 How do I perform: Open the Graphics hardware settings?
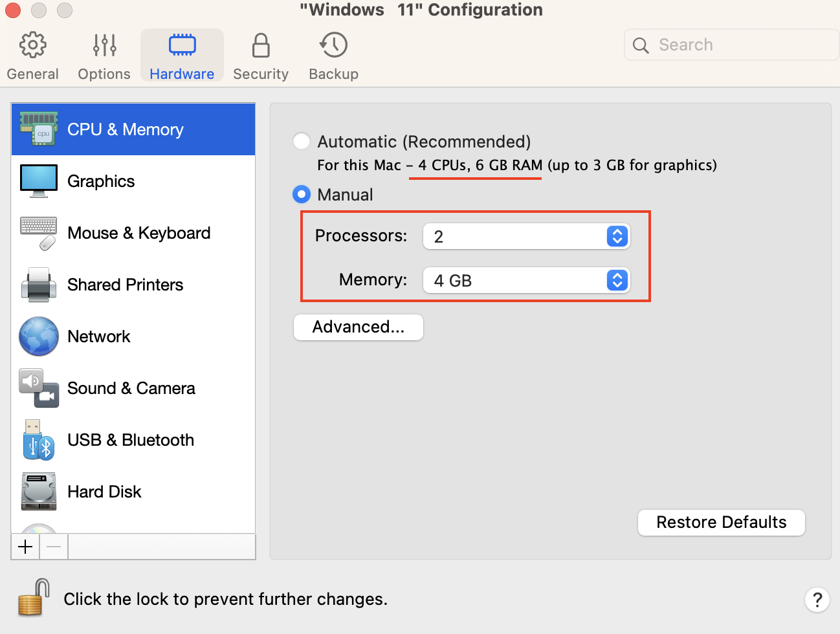pyautogui.click(x=101, y=181)
